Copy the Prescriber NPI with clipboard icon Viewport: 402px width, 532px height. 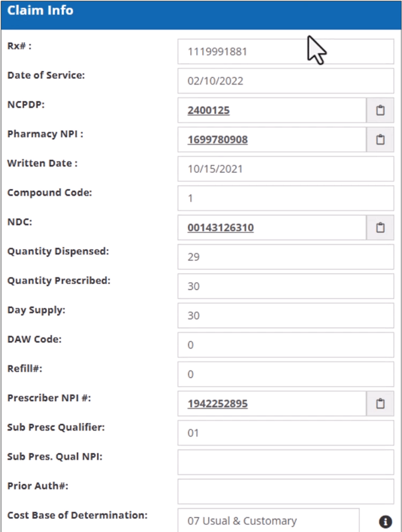tap(380, 404)
